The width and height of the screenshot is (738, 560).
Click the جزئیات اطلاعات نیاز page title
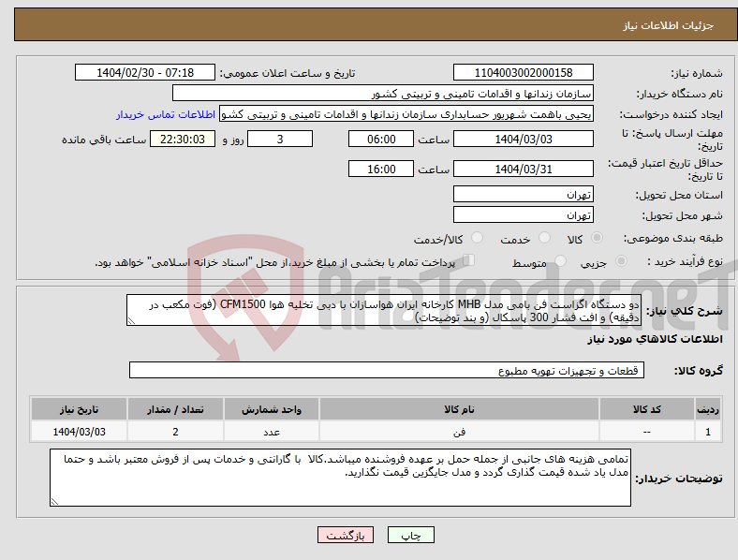click(669, 25)
